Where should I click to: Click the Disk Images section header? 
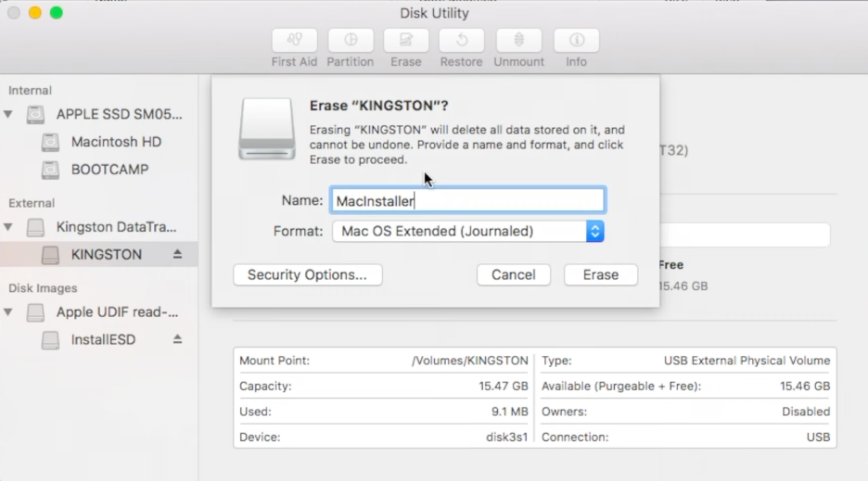point(43,288)
